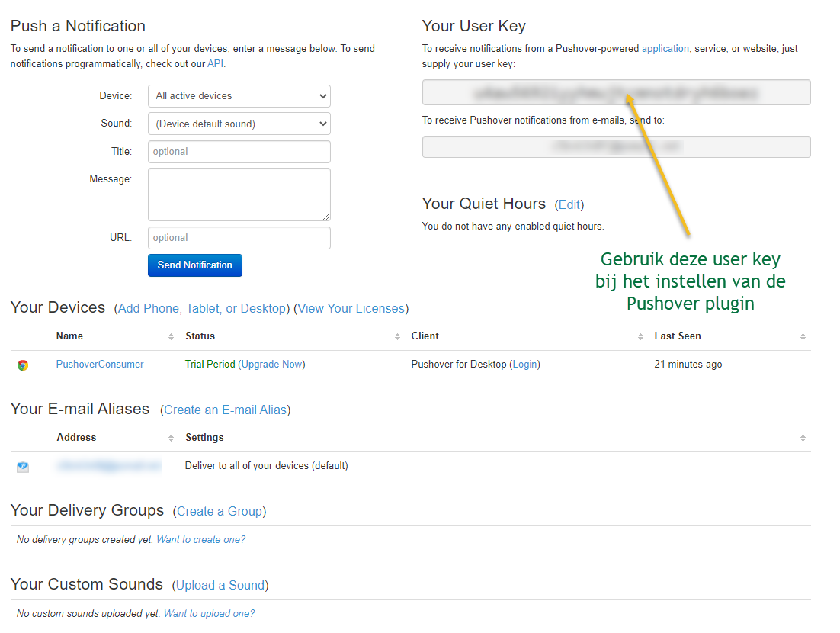Click Upload a Sound link

[220, 585]
